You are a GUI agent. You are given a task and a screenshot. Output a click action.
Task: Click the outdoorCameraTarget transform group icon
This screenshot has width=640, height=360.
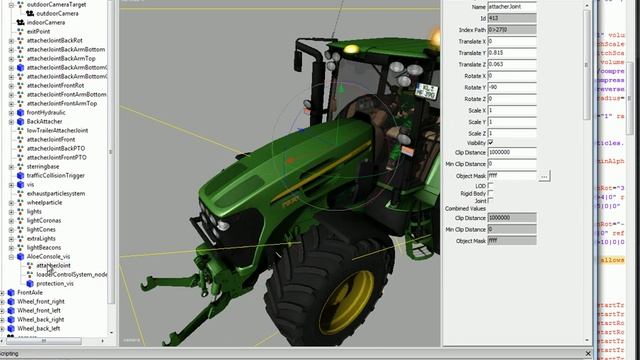[20, 4]
